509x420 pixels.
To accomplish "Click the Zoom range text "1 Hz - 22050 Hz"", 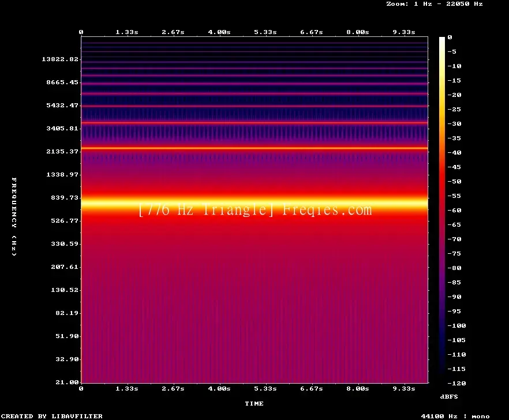I will 448,4.
